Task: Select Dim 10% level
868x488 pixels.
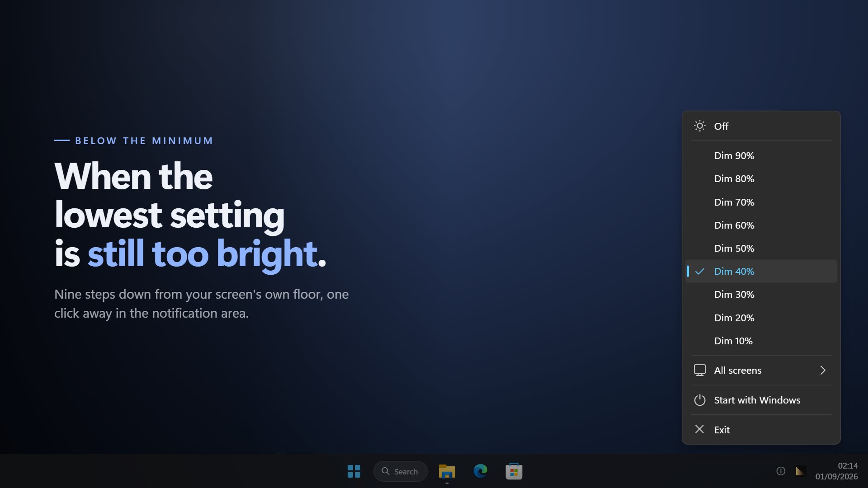Action: coord(761,341)
